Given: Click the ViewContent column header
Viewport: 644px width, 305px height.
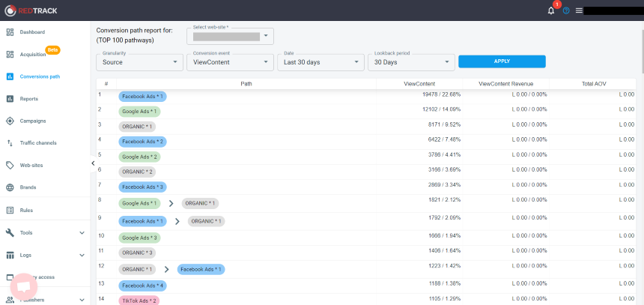Looking at the screenshot, I should [x=419, y=84].
